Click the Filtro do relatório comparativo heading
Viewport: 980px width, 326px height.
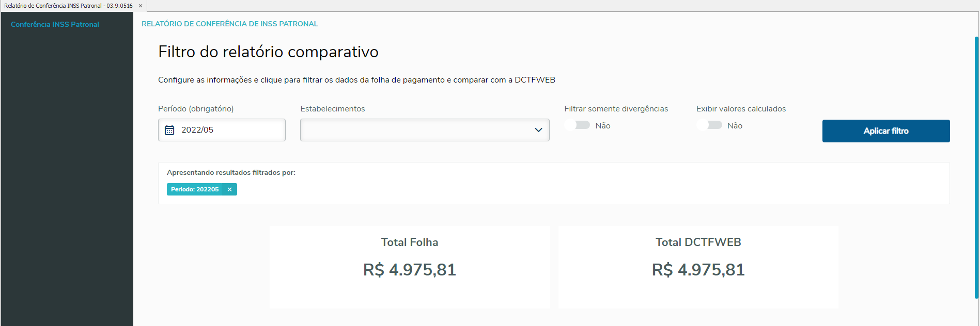(x=268, y=52)
